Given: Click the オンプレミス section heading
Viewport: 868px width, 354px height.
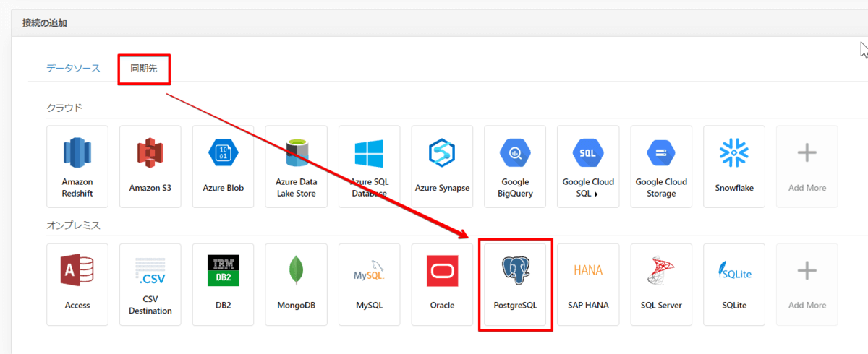Looking at the screenshot, I should coord(73,225).
